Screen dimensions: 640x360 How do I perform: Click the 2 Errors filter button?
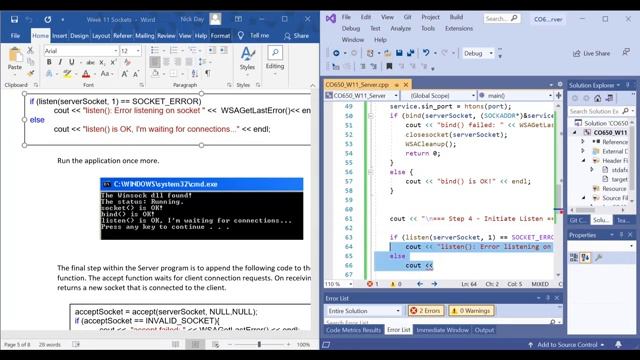coord(426,311)
